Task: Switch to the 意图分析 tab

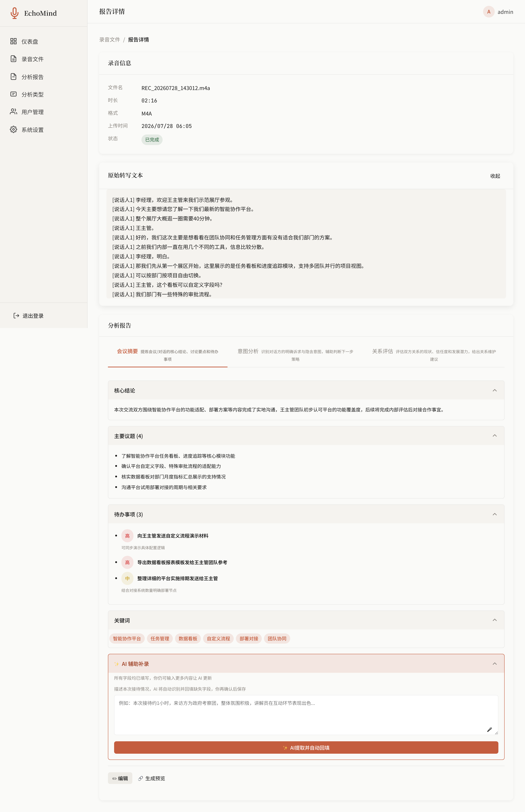Action: [295, 355]
